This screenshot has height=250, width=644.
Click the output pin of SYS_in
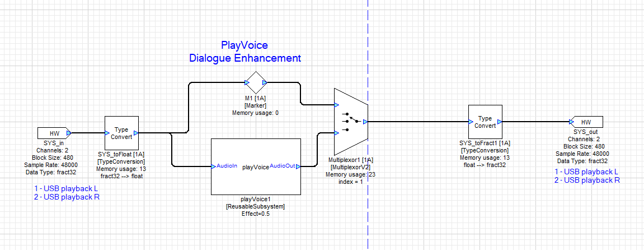(69, 133)
